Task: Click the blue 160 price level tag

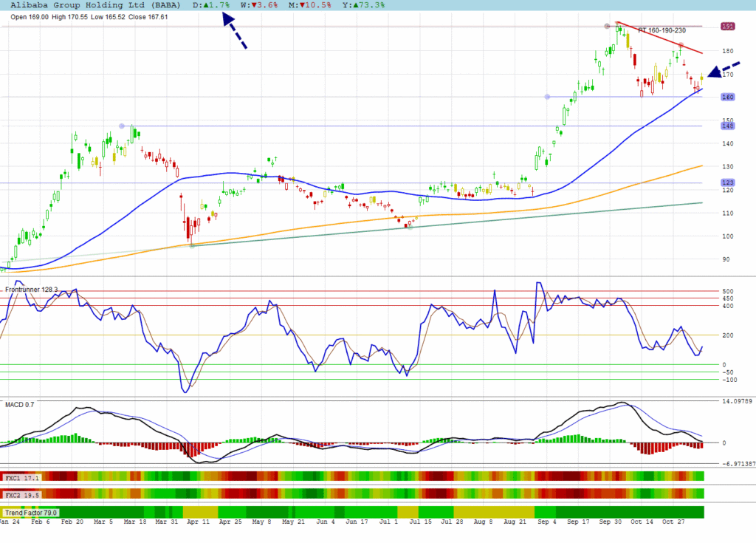Action: pos(727,97)
